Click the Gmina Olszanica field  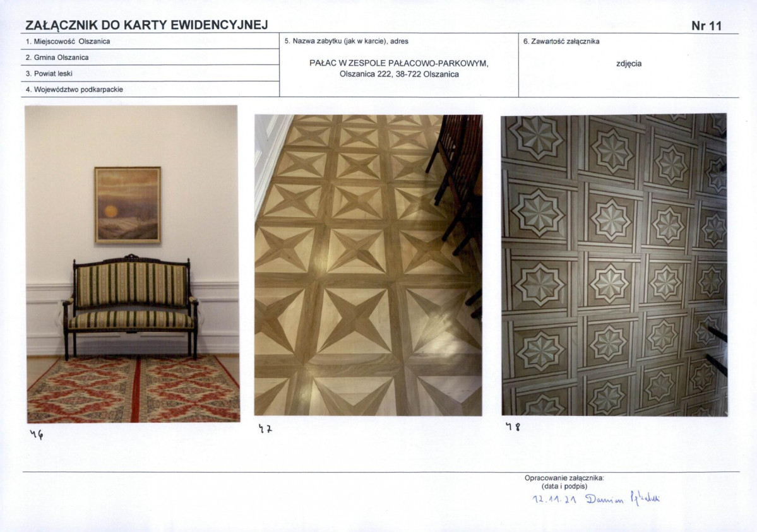[x=150, y=57]
